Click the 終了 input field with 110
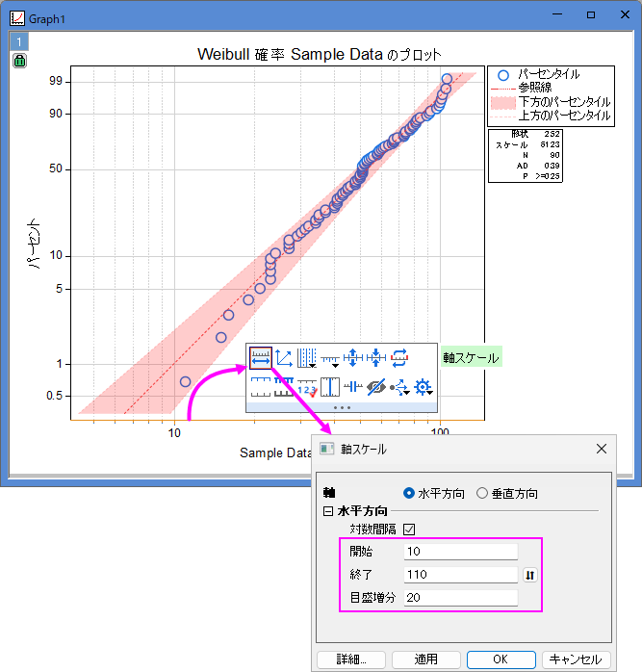Image resolution: width=642 pixels, height=672 pixels. pyautogui.click(x=461, y=575)
